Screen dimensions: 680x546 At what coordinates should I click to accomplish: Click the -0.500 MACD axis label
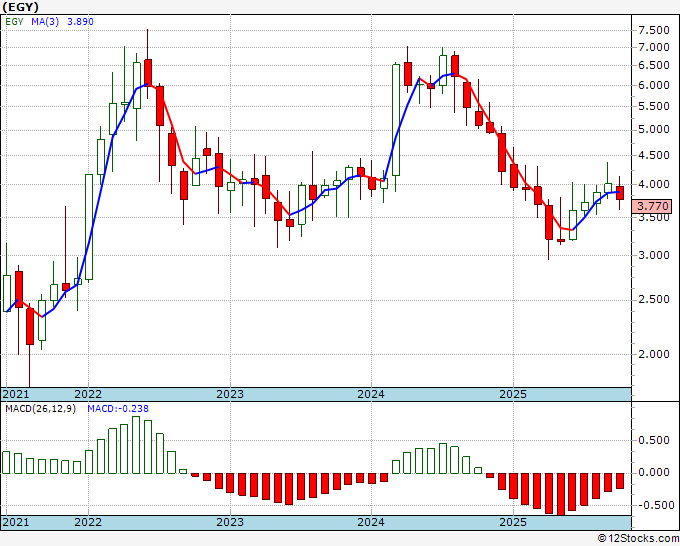pos(654,505)
